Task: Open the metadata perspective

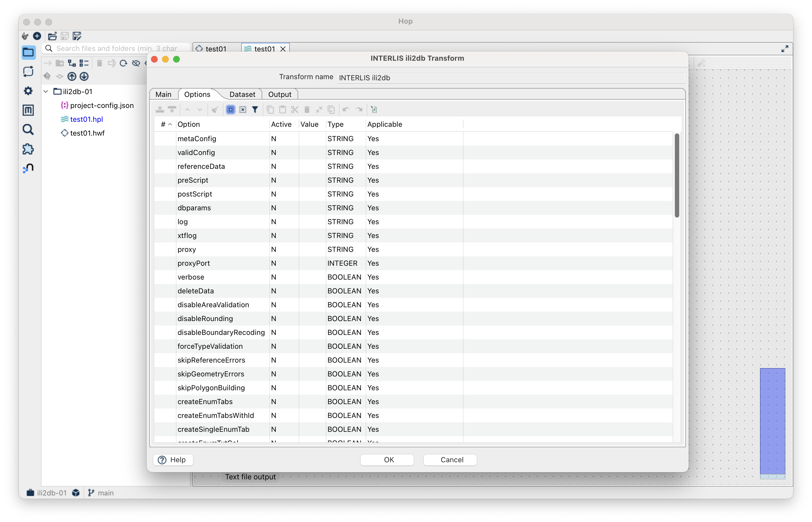Action: (x=28, y=110)
